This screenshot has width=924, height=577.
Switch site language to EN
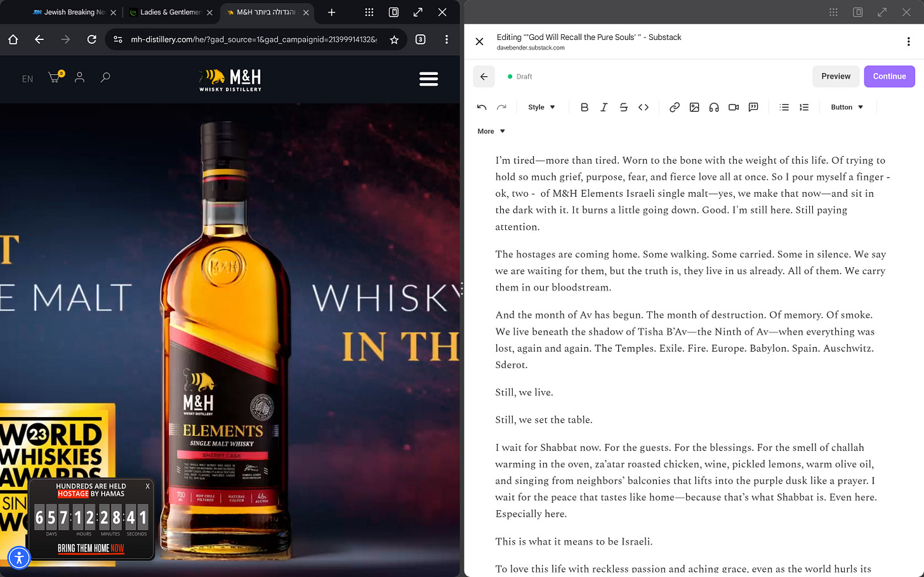coord(27,79)
